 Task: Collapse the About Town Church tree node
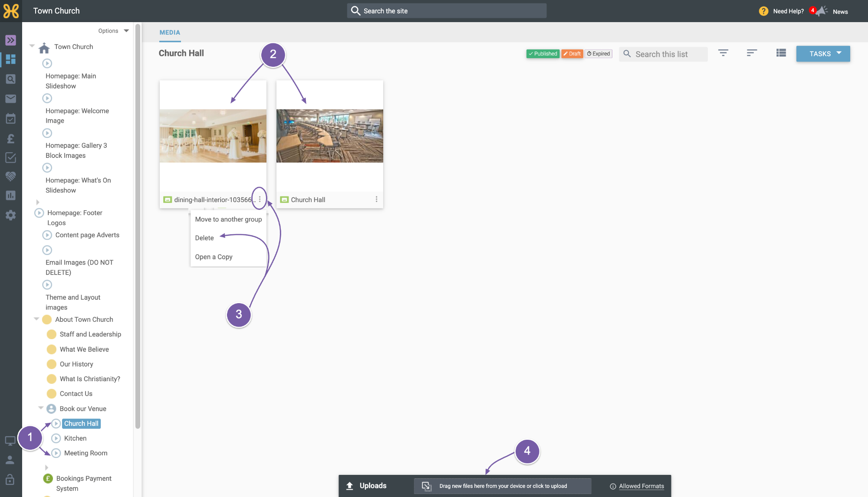[x=36, y=319]
